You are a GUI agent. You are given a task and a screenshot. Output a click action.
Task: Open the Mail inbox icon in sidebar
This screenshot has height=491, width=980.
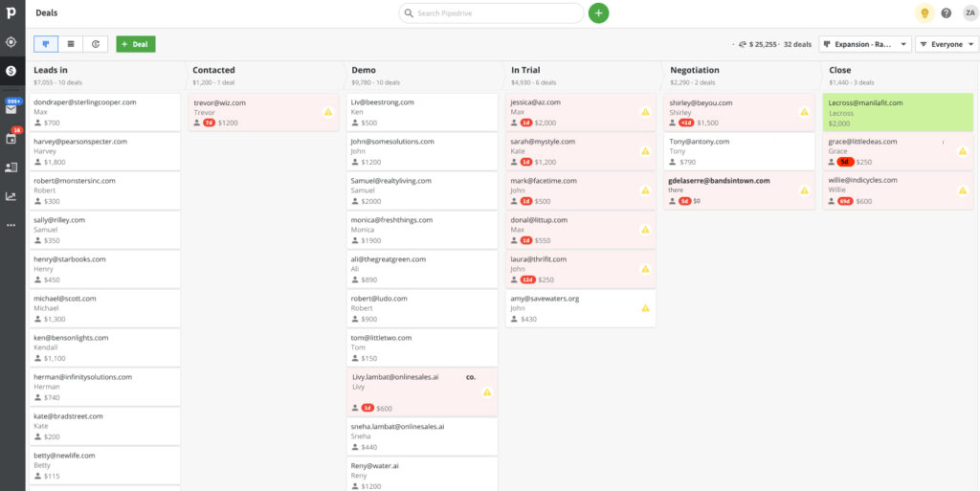(x=11, y=109)
